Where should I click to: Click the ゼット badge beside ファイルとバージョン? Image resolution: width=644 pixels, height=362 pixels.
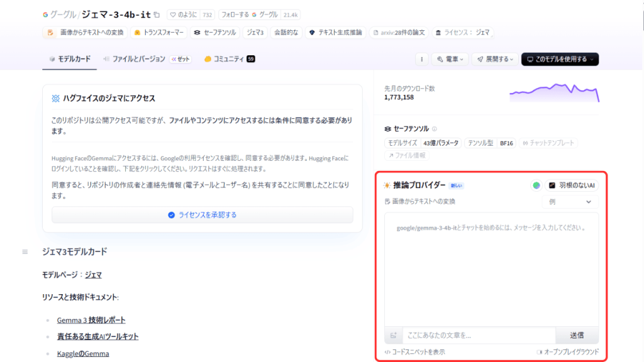[x=180, y=59]
